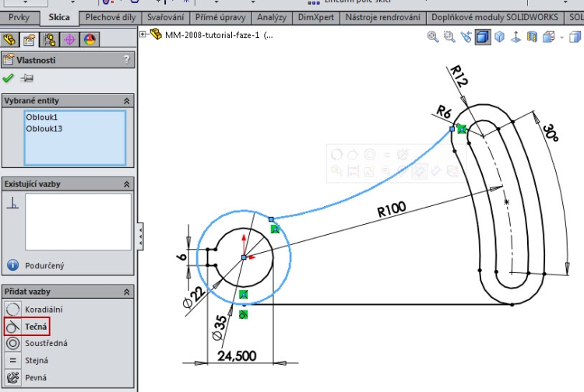Confirm properties with the green checkmark
Viewport: 584px width, 392px height.
(8, 78)
